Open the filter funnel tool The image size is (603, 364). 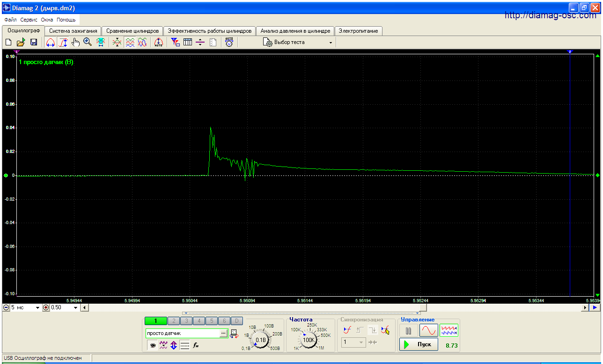(x=176, y=42)
